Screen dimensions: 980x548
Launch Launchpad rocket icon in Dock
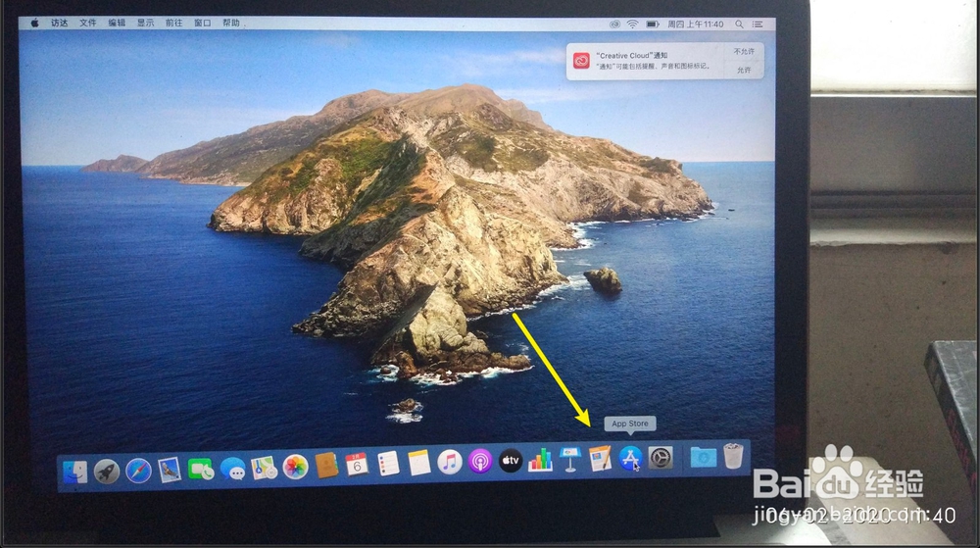[x=107, y=472]
